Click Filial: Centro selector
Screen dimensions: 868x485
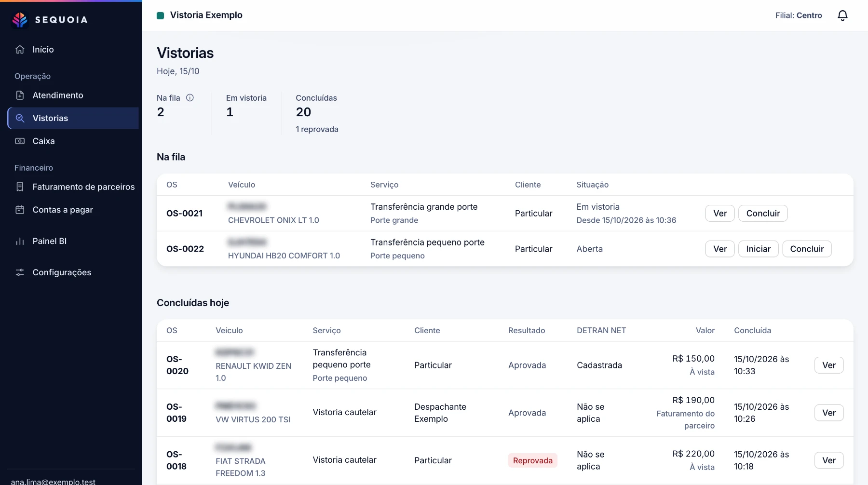point(799,15)
